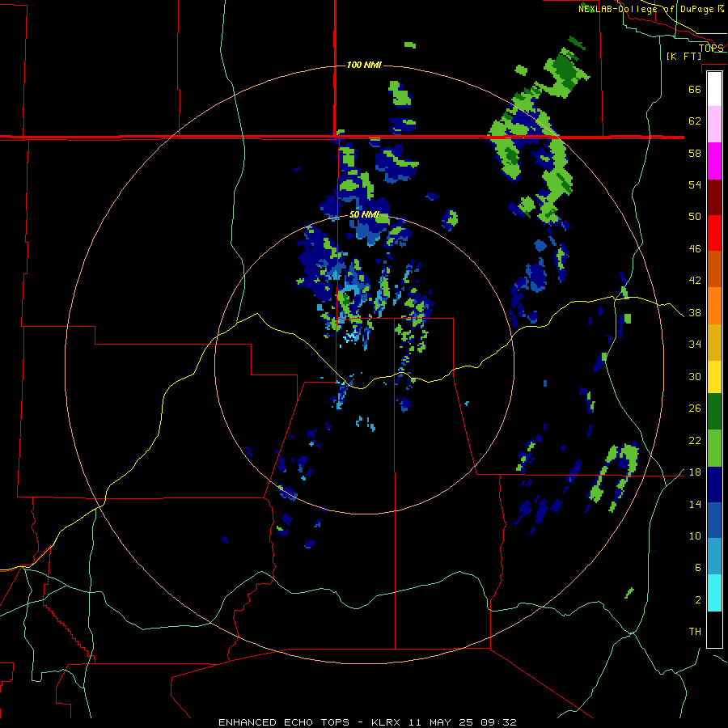728x728 pixels.
Task: Click the Enhanced Echo Tops KLRX caption
Action: pos(367,722)
